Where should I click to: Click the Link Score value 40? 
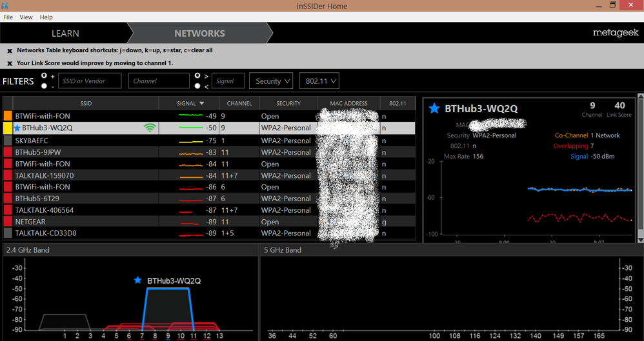click(619, 106)
